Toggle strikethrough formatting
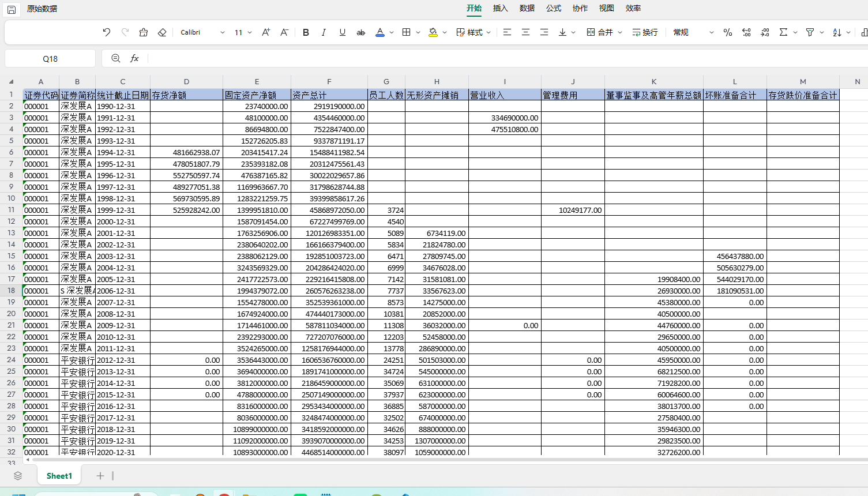This screenshot has height=496, width=868. [x=361, y=32]
